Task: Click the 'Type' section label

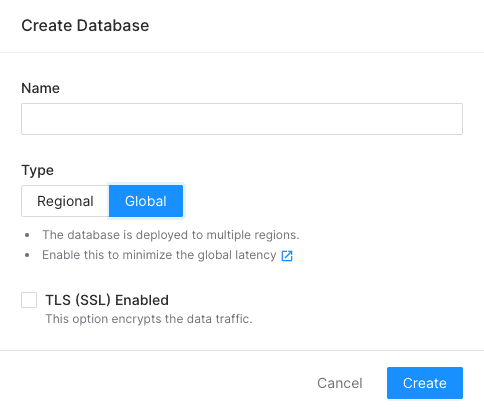Action: tap(38, 171)
